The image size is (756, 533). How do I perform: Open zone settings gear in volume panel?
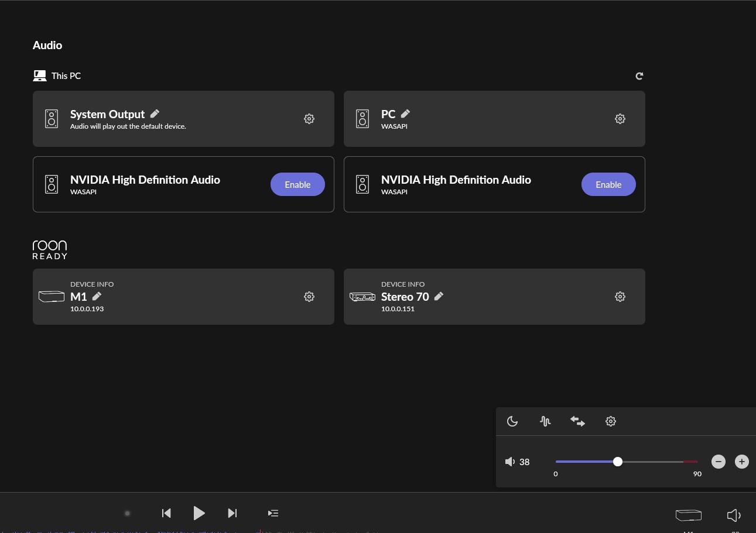pyautogui.click(x=611, y=421)
